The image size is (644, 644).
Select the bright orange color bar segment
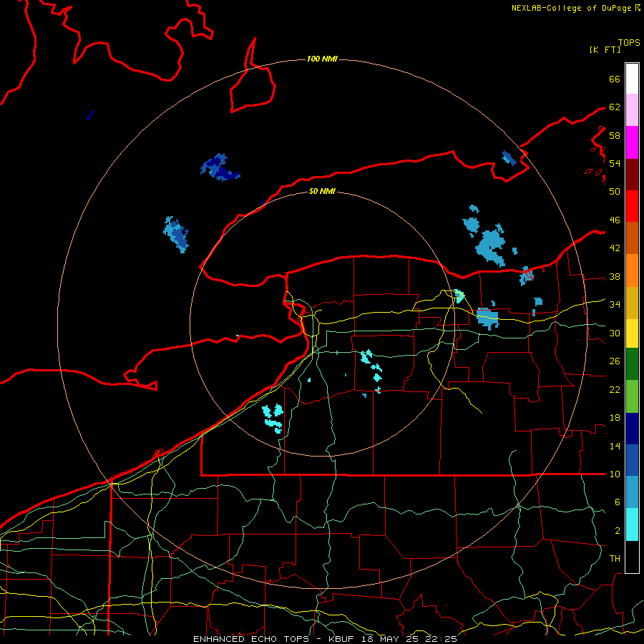[x=632, y=270]
